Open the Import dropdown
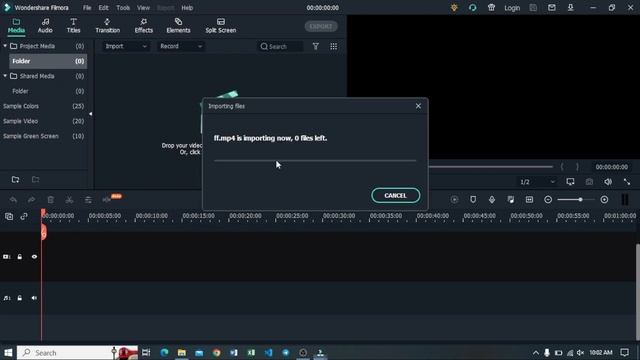The height and width of the screenshot is (360, 640). (x=126, y=47)
